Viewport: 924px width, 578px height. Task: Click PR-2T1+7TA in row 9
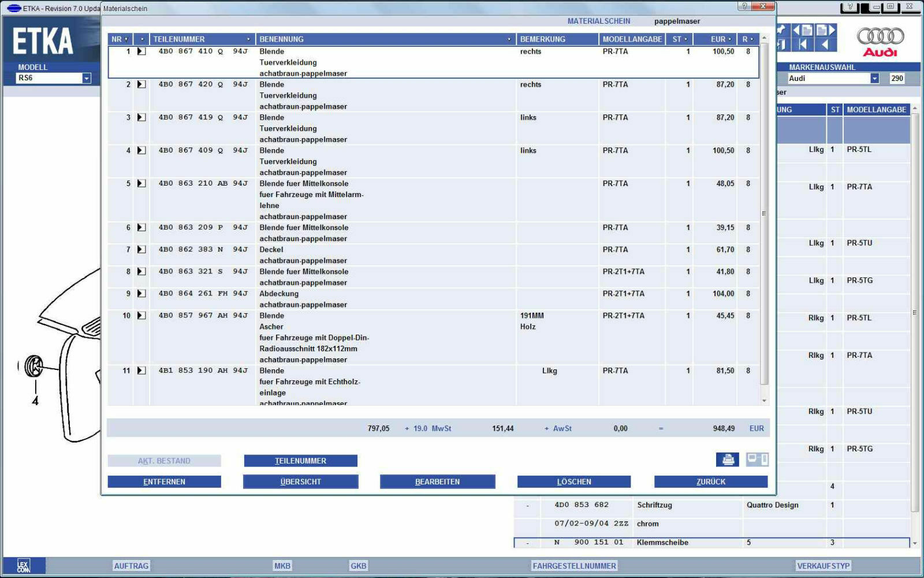pyautogui.click(x=623, y=294)
